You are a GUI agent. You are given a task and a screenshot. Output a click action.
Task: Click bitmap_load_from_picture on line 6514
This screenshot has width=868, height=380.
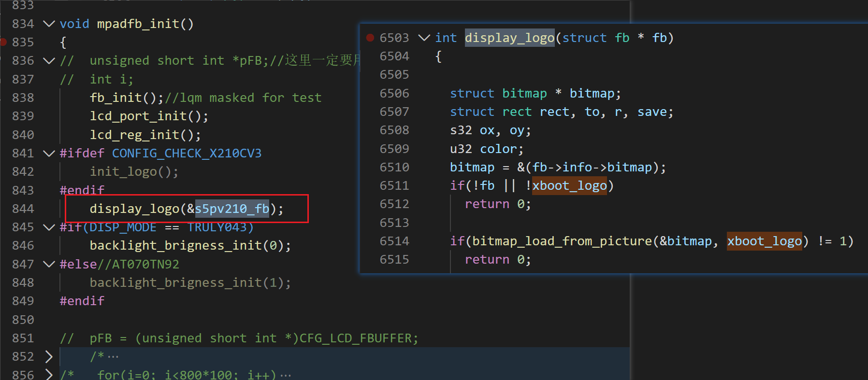pos(562,241)
